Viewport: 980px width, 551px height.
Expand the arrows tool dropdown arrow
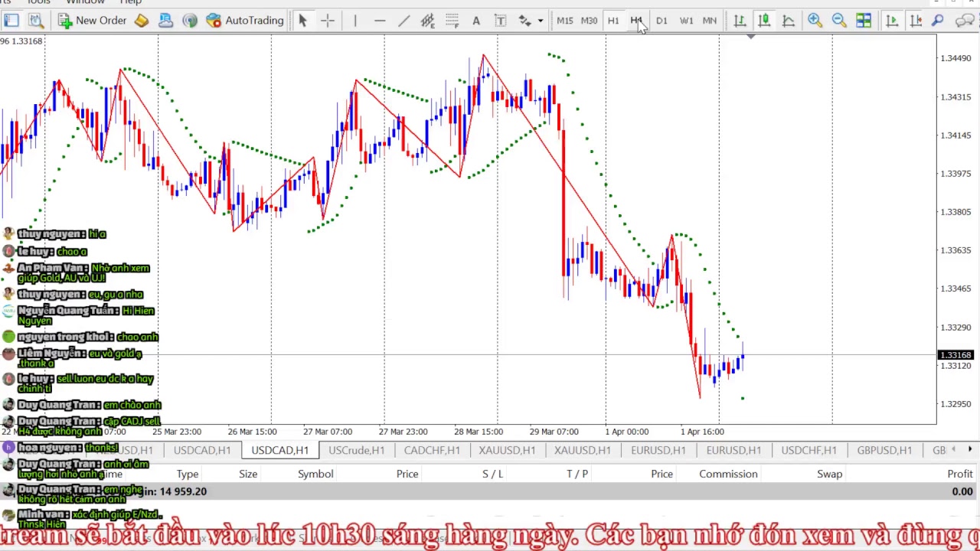[540, 21]
